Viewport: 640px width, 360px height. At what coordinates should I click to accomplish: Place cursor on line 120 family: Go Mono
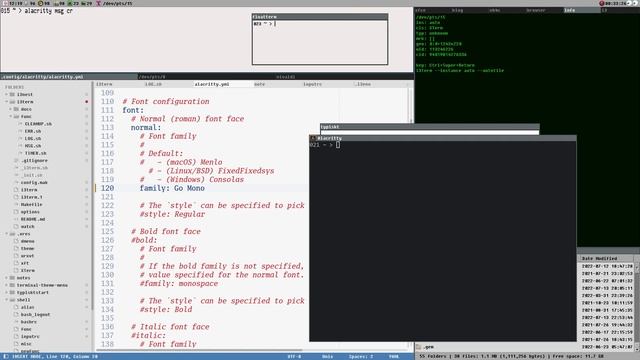pyautogui.click(x=172, y=188)
